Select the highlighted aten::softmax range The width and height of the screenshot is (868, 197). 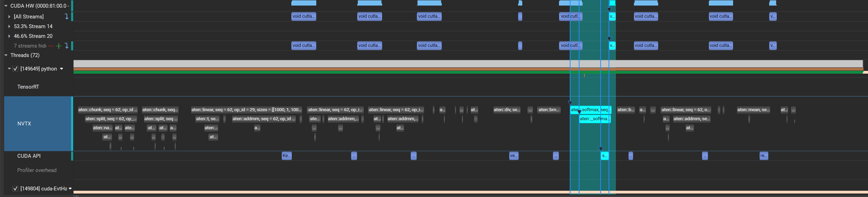591,110
